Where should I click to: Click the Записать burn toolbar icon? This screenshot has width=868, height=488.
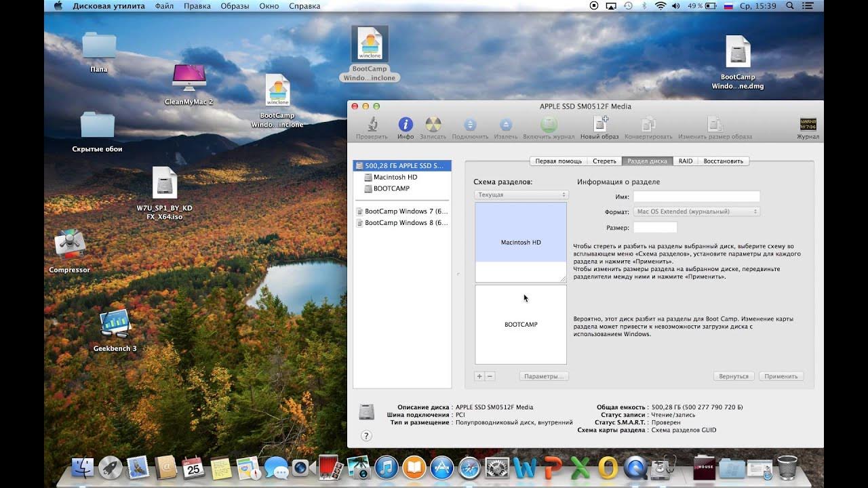tap(433, 125)
